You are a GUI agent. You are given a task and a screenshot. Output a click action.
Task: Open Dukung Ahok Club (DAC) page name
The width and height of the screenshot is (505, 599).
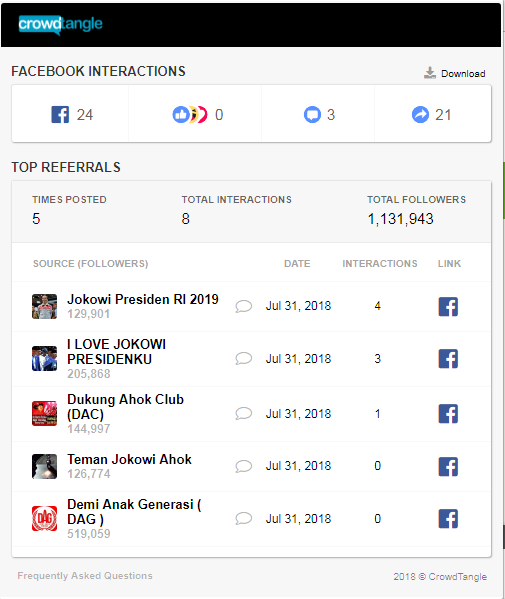[125, 406]
